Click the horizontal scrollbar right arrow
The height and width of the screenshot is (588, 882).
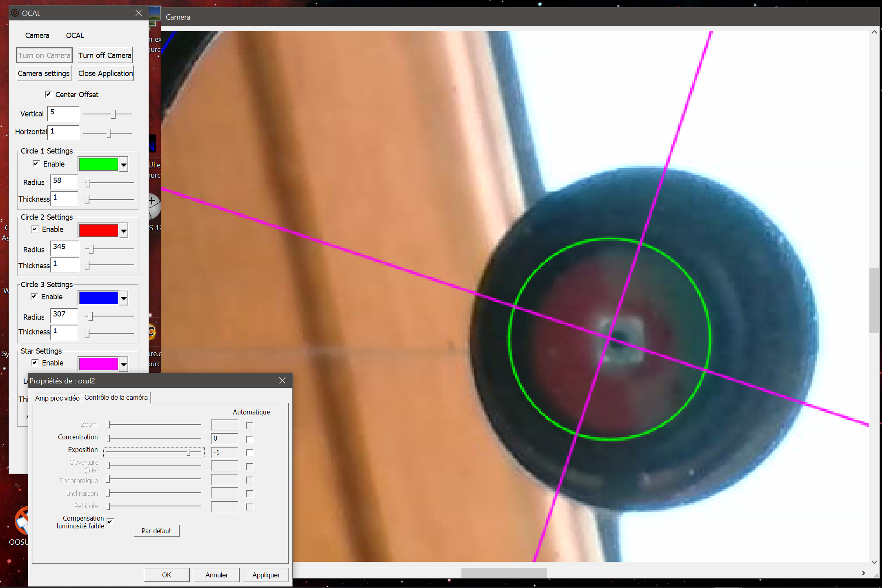click(863, 573)
